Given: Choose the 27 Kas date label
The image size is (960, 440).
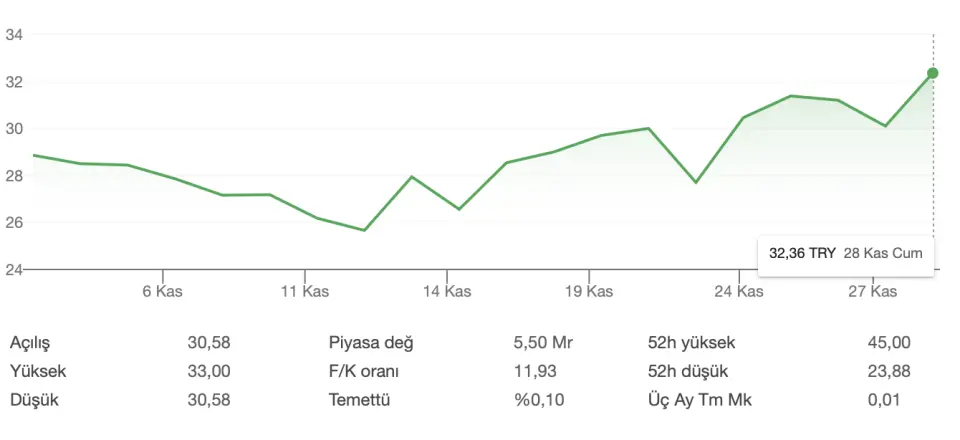Looking at the screenshot, I should 872,292.
